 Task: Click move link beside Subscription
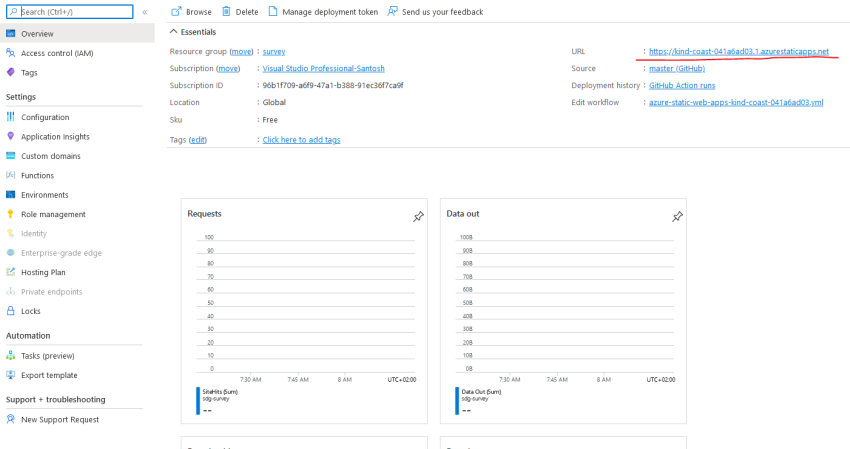coord(228,68)
